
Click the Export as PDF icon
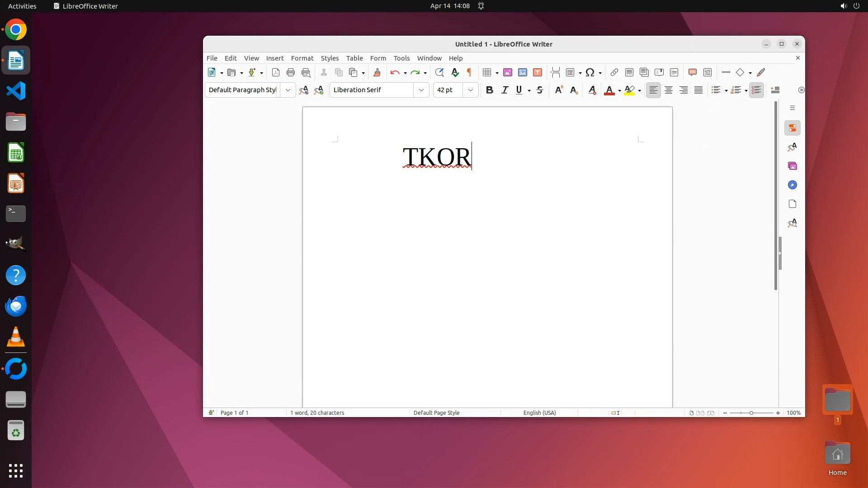coord(276,72)
